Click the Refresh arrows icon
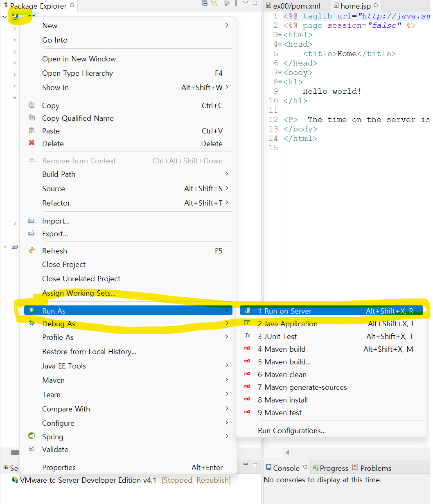The image size is (433, 504). [x=32, y=250]
